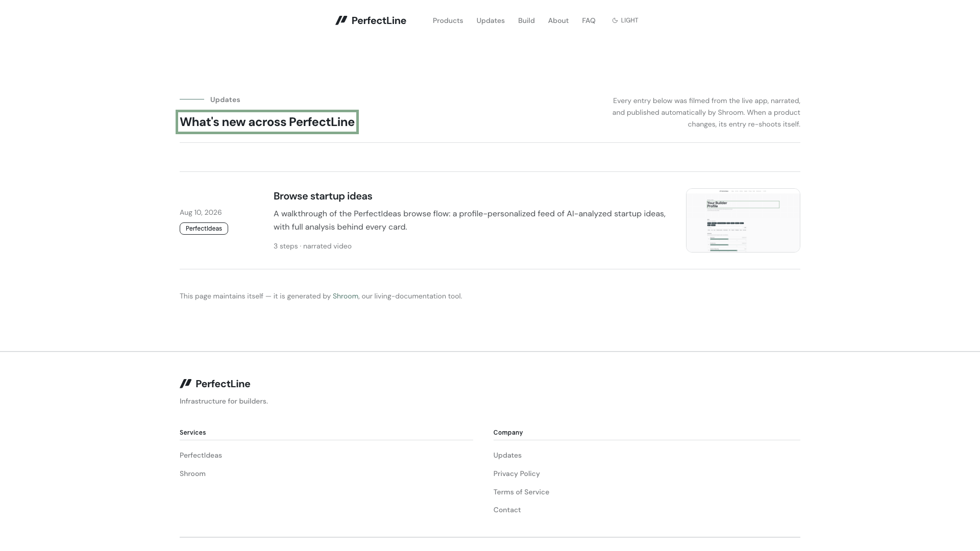Open the Browse startup ideas entry
Image resolution: width=980 pixels, height=551 pixels.
coord(323,196)
